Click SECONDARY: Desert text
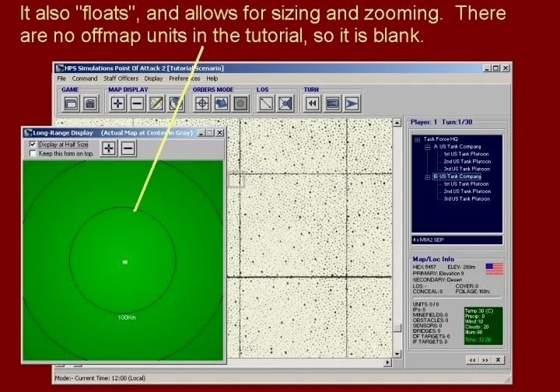 [x=437, y=279]
